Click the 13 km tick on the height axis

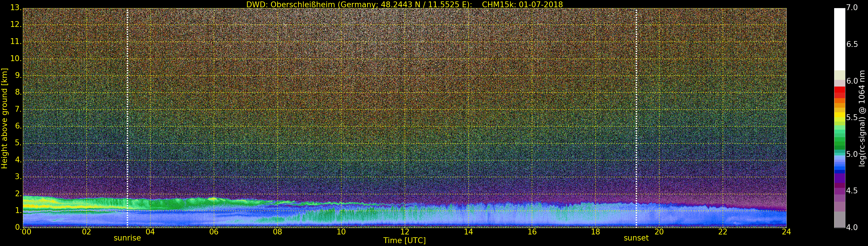pos(16,8)
